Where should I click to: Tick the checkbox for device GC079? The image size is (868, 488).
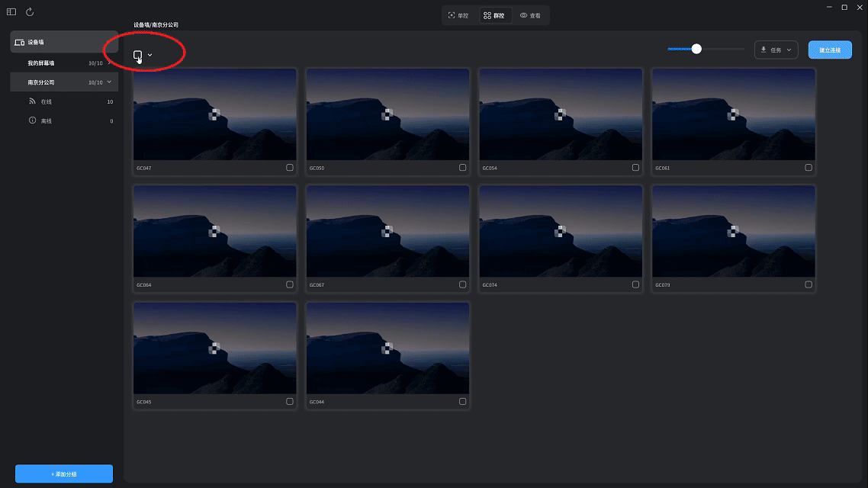[809, 284]
